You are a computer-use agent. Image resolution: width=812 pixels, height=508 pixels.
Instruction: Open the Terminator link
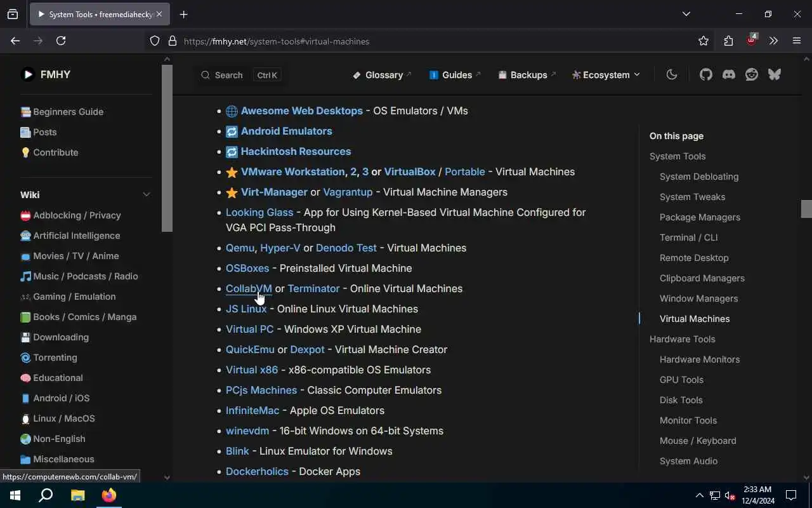[x=313, y=288]
